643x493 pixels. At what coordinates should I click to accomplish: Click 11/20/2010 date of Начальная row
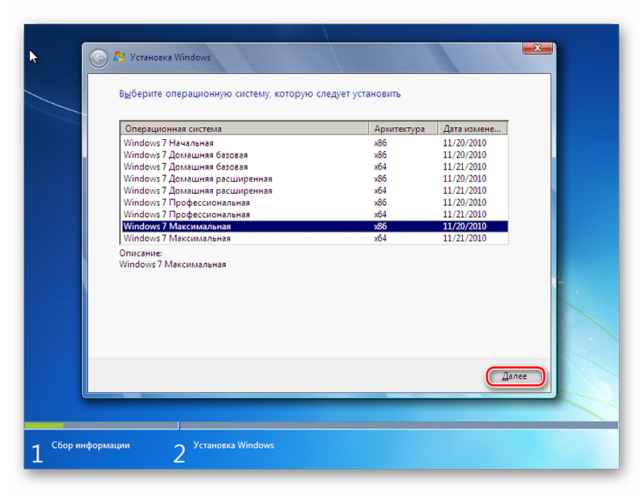pos(464,143)
